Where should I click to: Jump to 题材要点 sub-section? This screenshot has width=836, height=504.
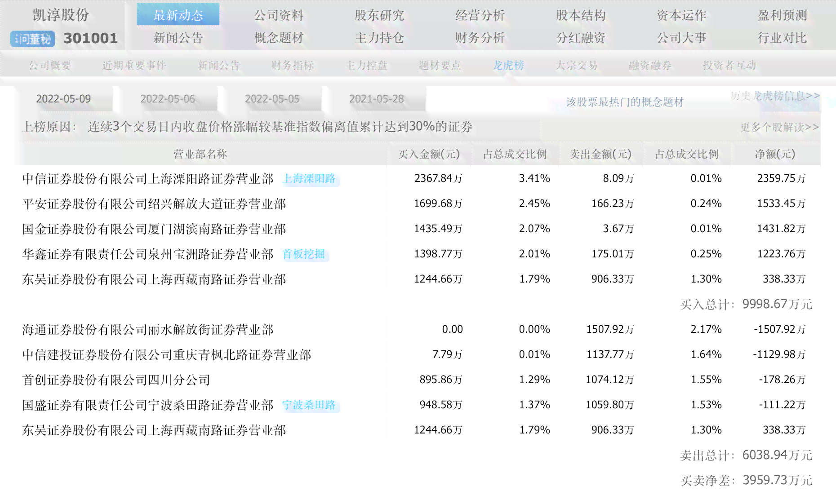pyautogui.click(x=440, y=66)
